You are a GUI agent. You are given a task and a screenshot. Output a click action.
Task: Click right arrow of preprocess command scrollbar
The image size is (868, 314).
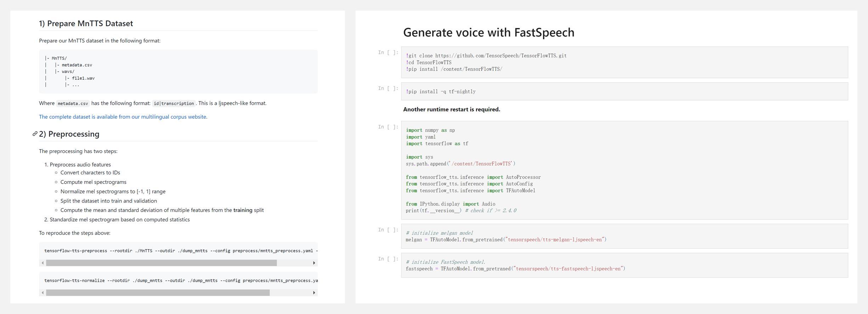click(x=314, y=263)
